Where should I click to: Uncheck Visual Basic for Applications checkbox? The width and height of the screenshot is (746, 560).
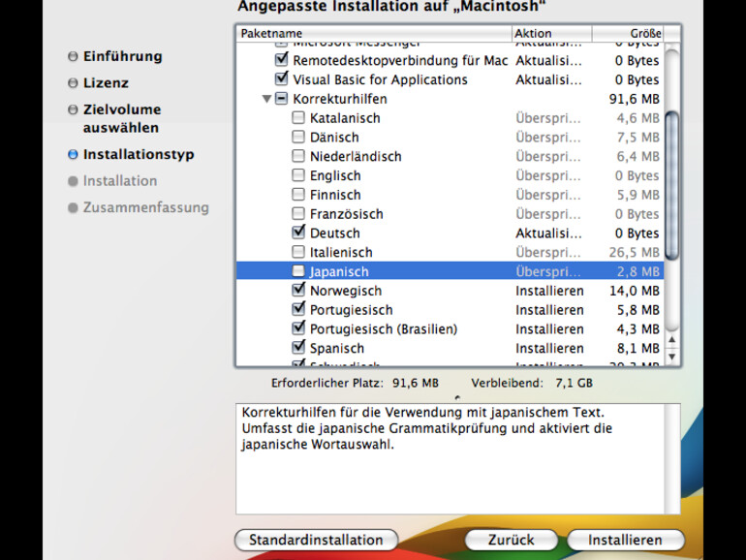pos(282,78)
